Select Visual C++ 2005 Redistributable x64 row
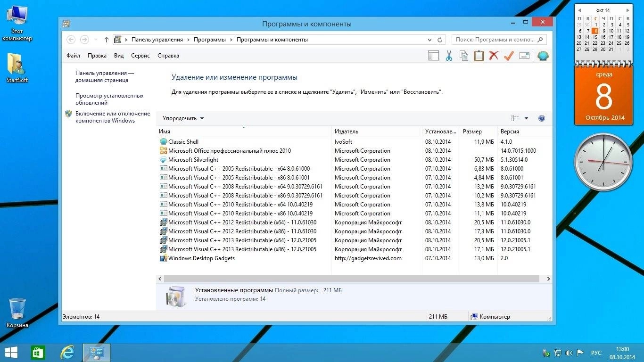644x362 pixels. point(354,169)
